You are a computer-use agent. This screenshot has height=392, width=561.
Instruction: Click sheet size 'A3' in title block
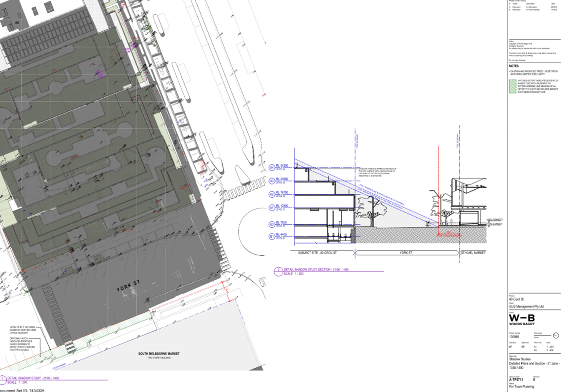pos(535,350)
